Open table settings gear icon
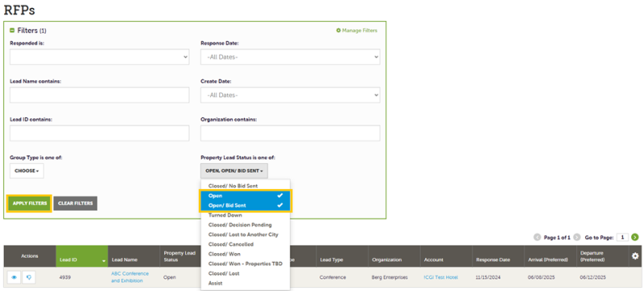The width and height of the screenshot is (644, 291). click(635, 256)
